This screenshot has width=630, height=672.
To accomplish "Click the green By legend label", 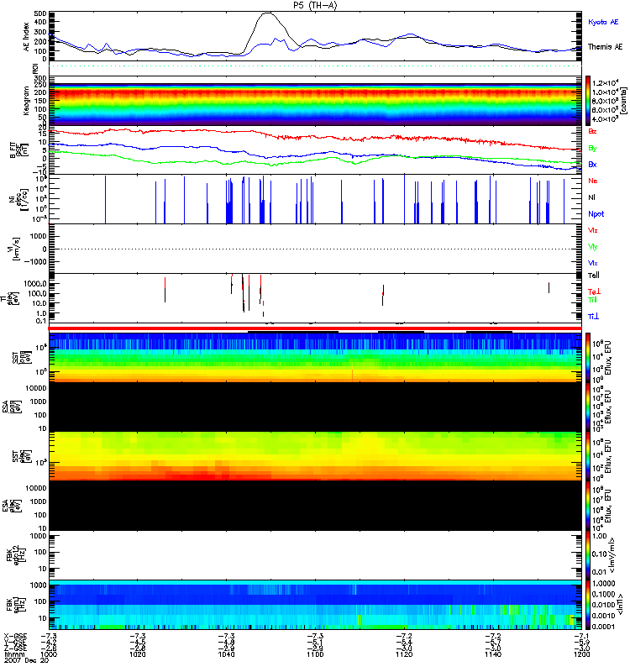I will coord(592,149).
